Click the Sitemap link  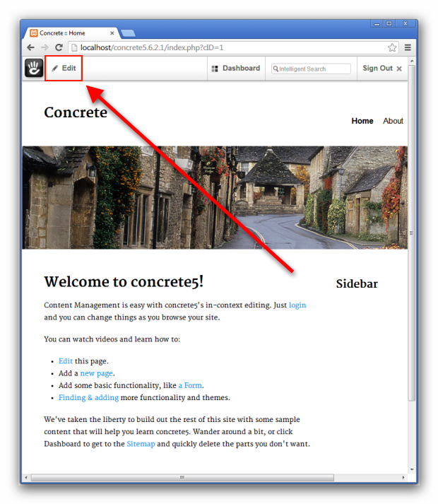click(x=141, y=444)
